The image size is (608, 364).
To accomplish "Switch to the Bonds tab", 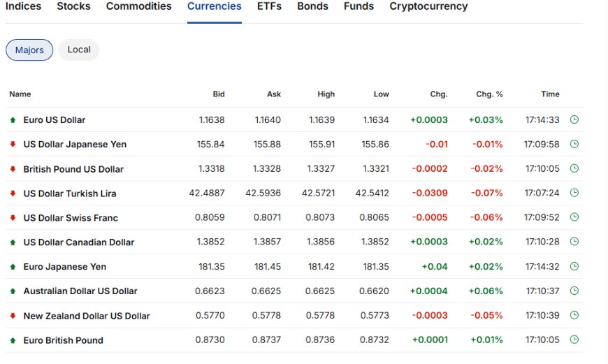I will click(x=313, y=6).
